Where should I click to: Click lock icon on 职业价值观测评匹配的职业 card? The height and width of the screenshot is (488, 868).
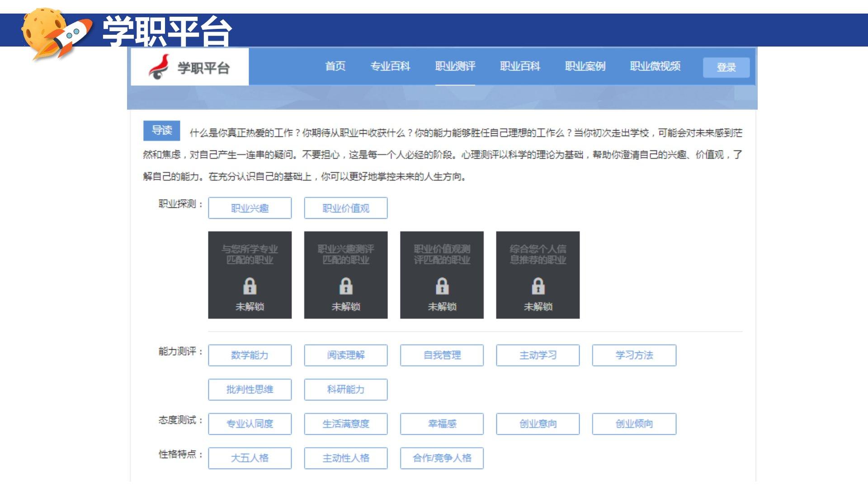[442, 286]
